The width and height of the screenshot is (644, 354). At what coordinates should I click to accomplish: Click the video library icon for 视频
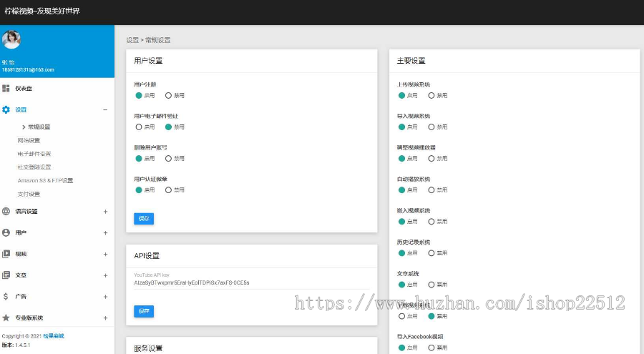(6, 254)
